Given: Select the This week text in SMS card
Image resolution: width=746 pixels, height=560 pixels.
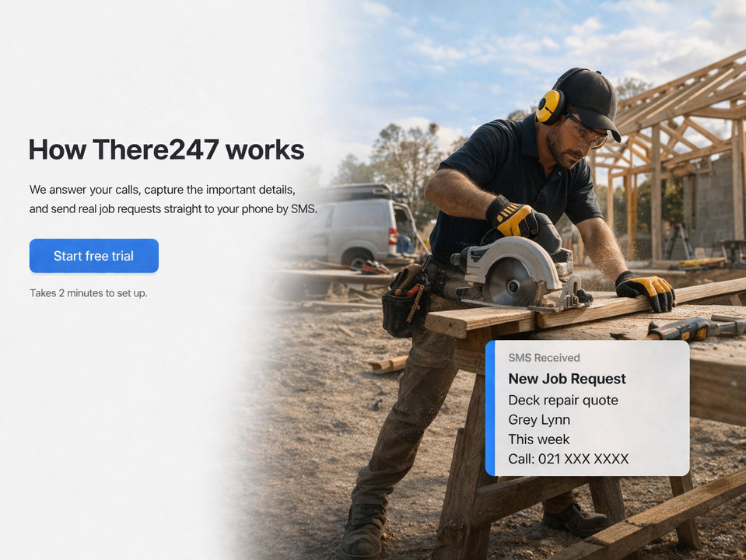Looking at the screenshot, I should click(x=538, y=439).
